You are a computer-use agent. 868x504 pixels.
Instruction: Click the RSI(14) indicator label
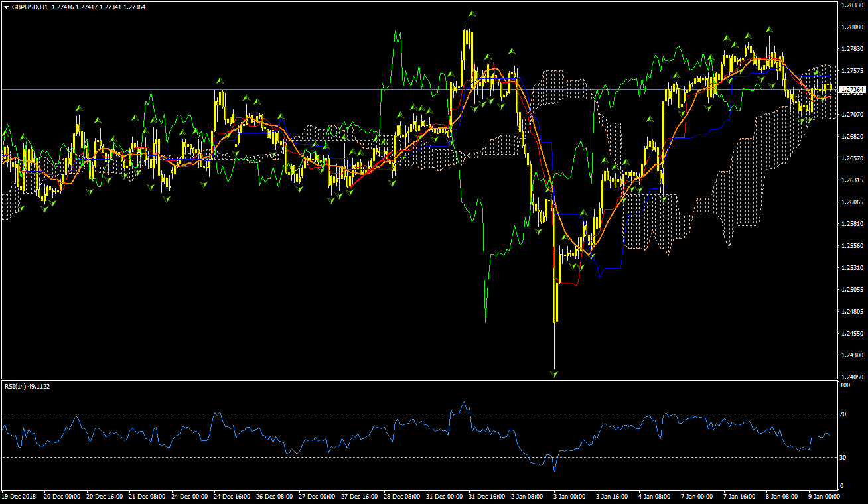point(27,387)
